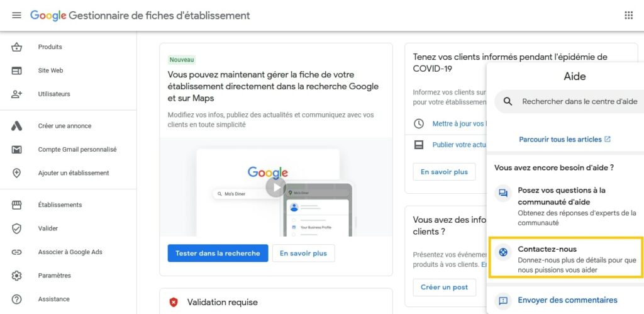Open Posez vos questions à la communauté

[x=566, y=206]
